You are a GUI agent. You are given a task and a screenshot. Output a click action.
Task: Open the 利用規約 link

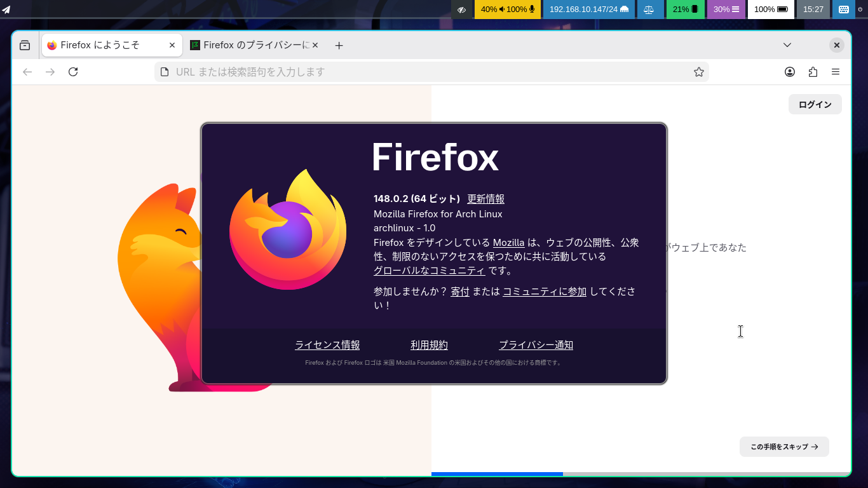click(x=430, y=345)
